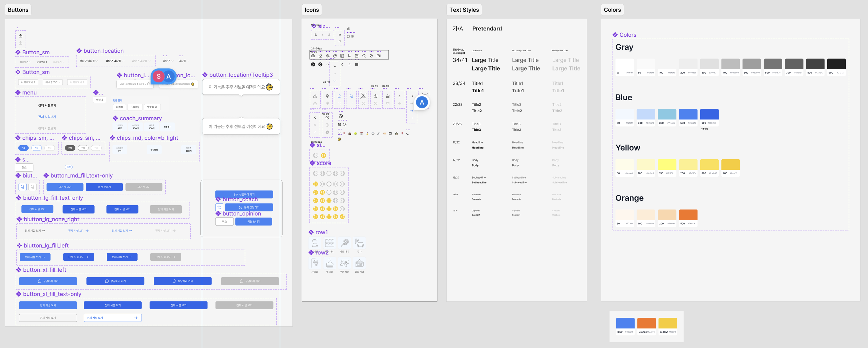Screen dimensions: 868x348
Task: Toggle the dark gray 전체 chip
Action: 70,148
